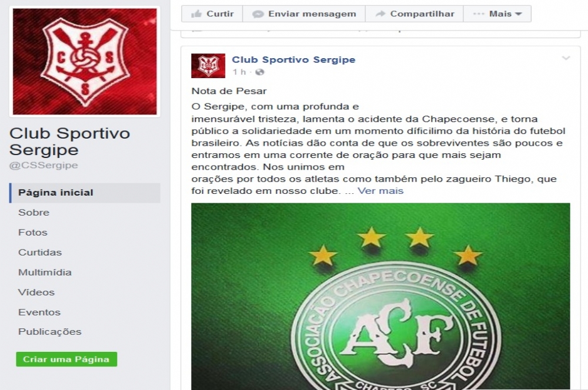Click the Enviar mensagem speech bubble icon

(x=258, y=14)
